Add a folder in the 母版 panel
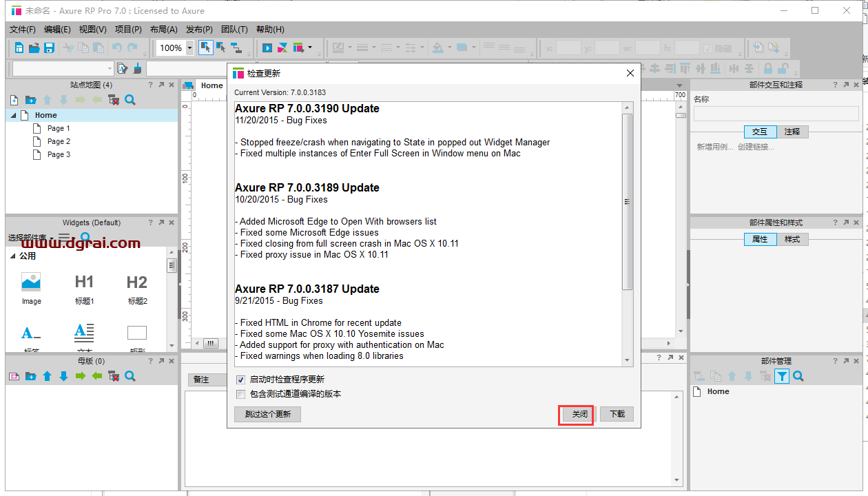868x496 pixels. [30, 376]
